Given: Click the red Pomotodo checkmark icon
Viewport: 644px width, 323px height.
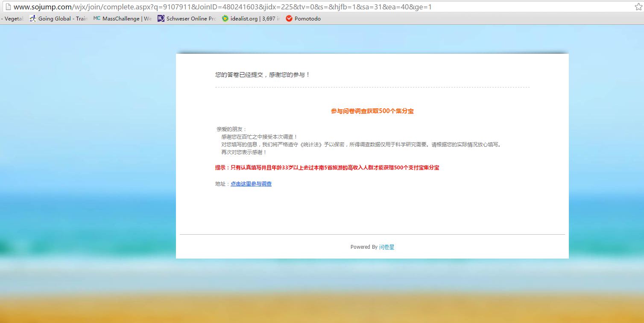Looking at the screenshot, I should (289, 18).
